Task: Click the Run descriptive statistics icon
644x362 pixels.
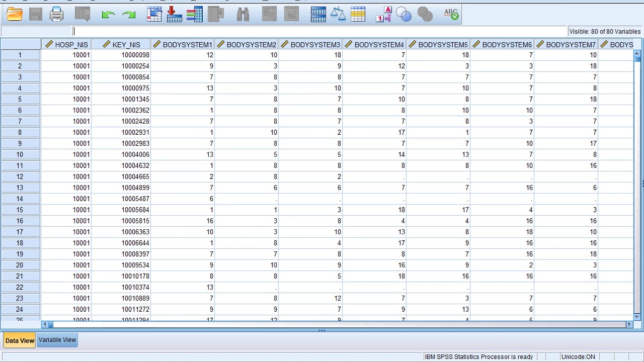Action: [216, 14]
